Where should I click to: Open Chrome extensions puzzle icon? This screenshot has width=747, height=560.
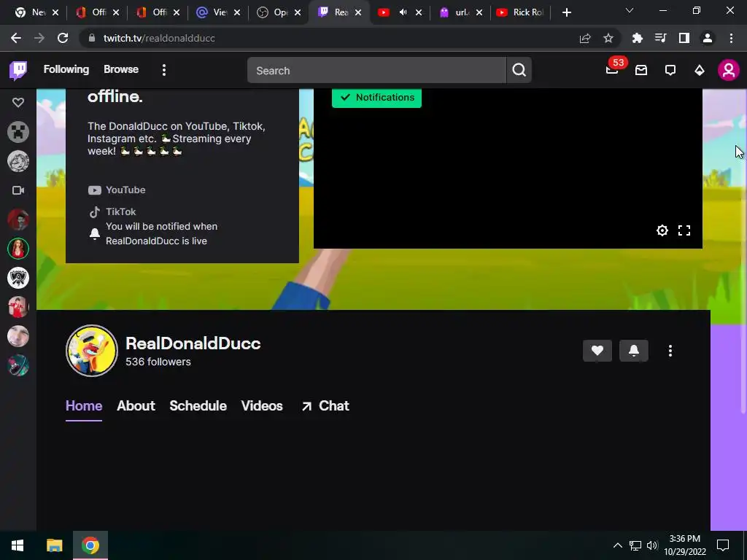point(637,38)
